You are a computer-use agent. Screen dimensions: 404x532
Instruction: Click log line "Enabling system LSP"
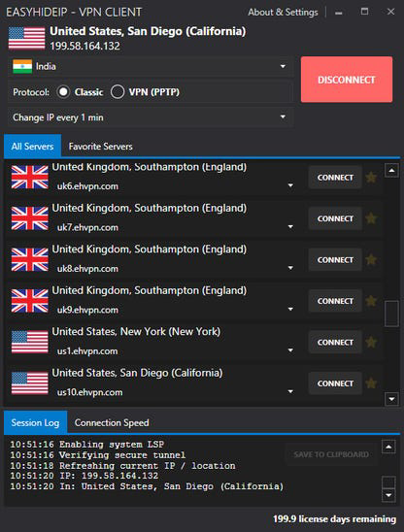tap(86, 444)
